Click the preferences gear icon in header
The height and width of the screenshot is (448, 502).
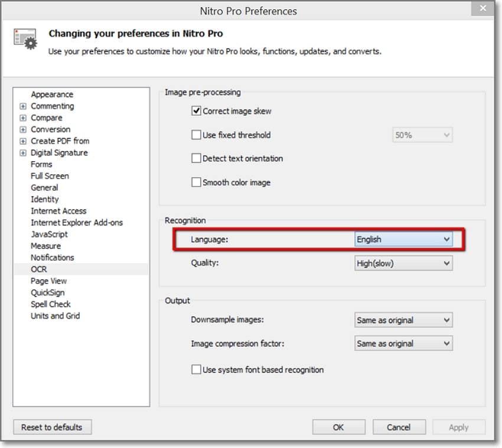(x=25, y=39)
